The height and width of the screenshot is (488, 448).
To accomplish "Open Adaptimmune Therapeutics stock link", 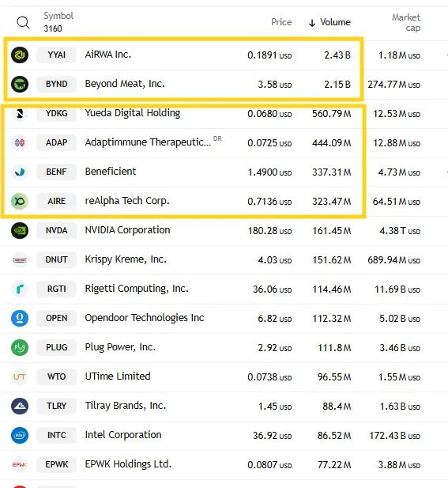I will point(148,142).
